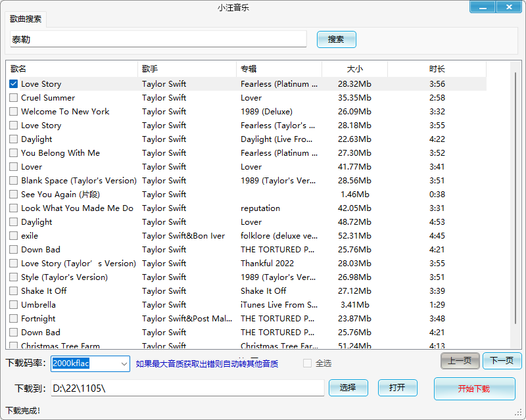Sort by the 专辑 column header
526x420 pixels.
pyautogui.click(x=279, y=69)
